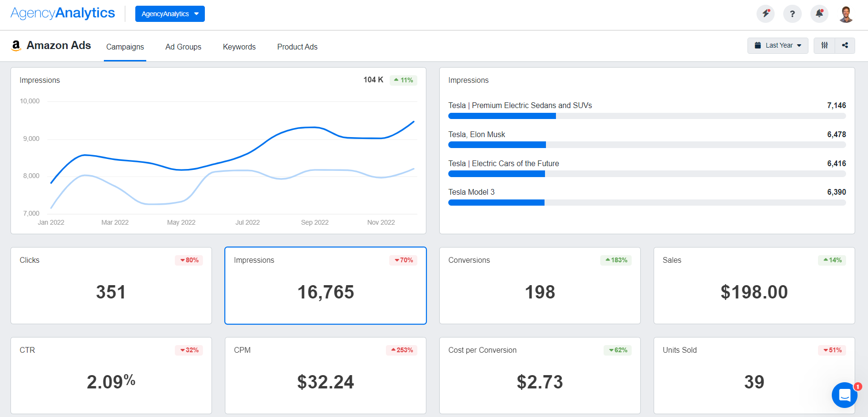Click the 10,000 y-axis label

pyautogui.click(x=30, y=101)
